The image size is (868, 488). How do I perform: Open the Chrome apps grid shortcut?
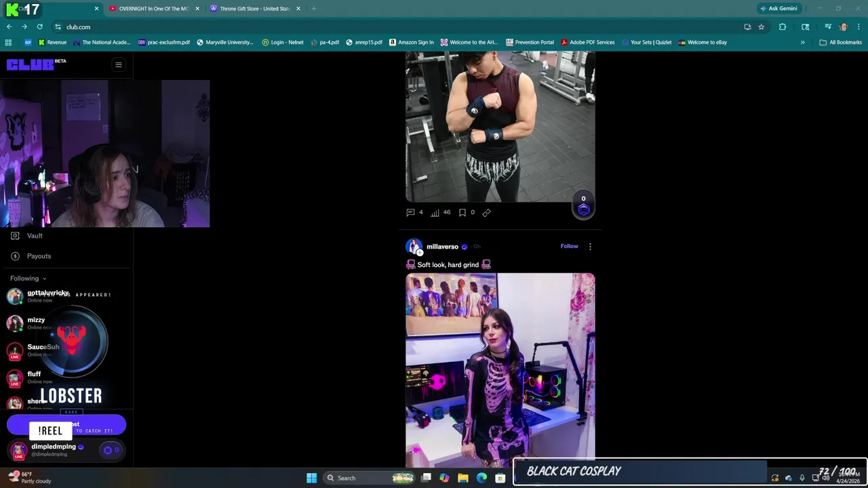(8, 42)
